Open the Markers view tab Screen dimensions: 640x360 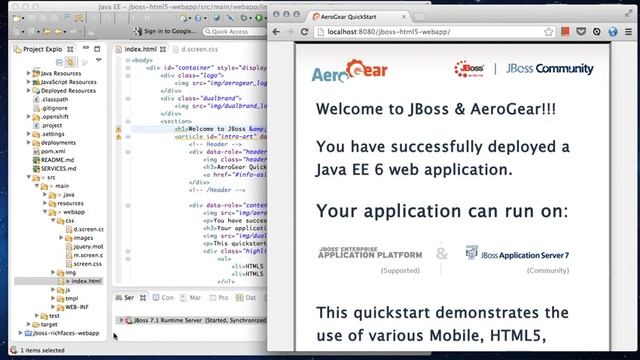pyautogui.click(x=191, y=298)
